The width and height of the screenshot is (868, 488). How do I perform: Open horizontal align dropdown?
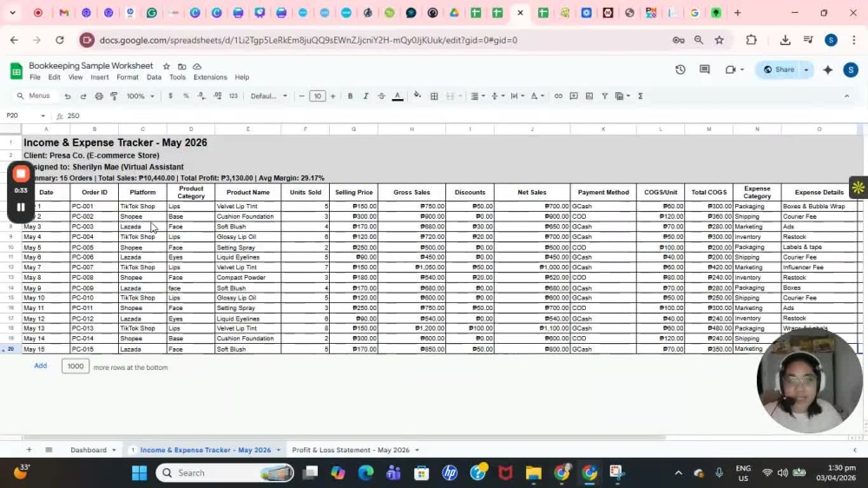pyautogui.click(x=477, y=96)
